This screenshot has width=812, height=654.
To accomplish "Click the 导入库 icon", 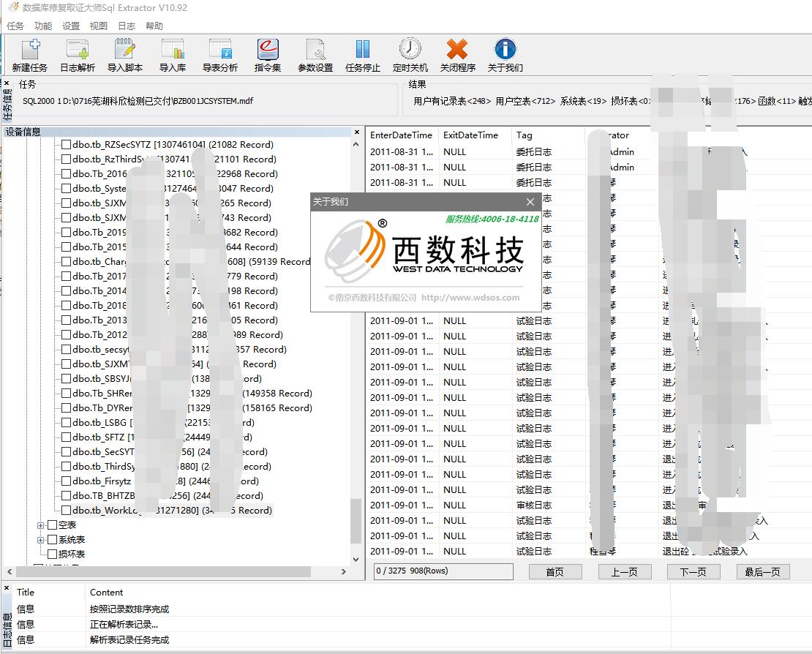I will pos(173,49).
